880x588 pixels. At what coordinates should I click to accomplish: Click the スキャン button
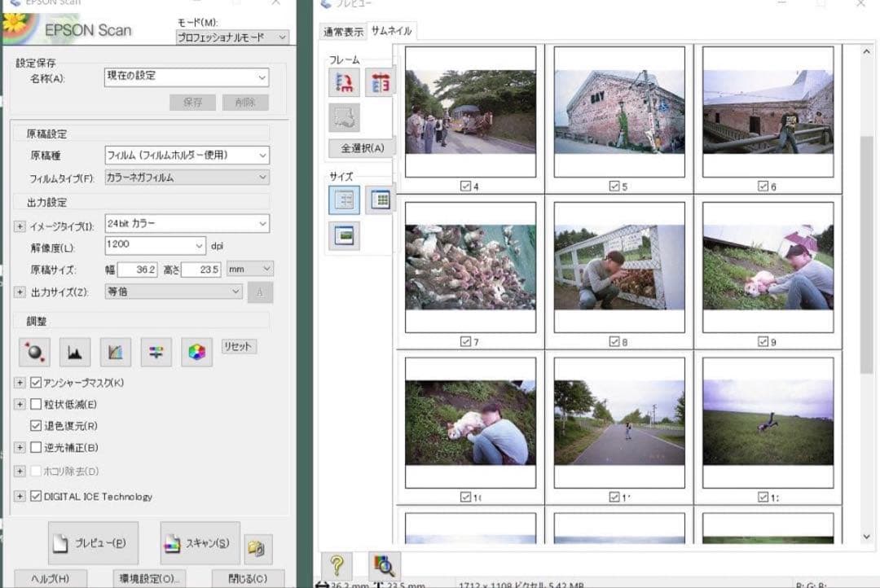pos(200,544)
